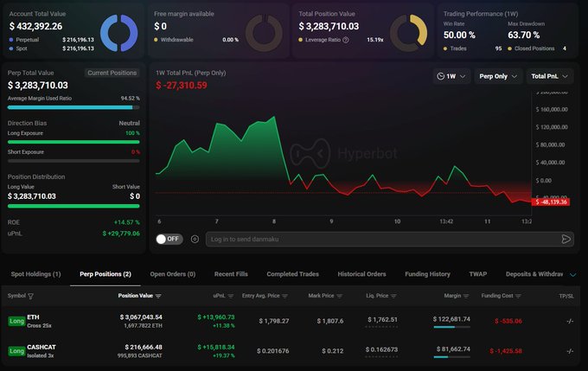Click the danmaku settings target icon
The image size is (588, 371).
195,239
